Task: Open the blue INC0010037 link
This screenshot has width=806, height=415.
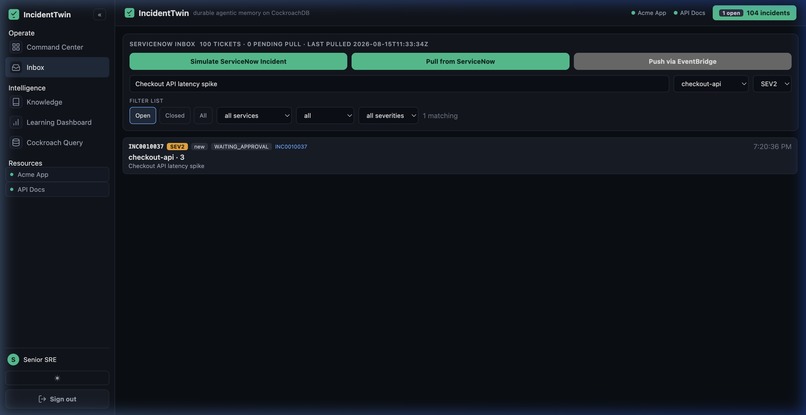Action: [x=291, y=147]
